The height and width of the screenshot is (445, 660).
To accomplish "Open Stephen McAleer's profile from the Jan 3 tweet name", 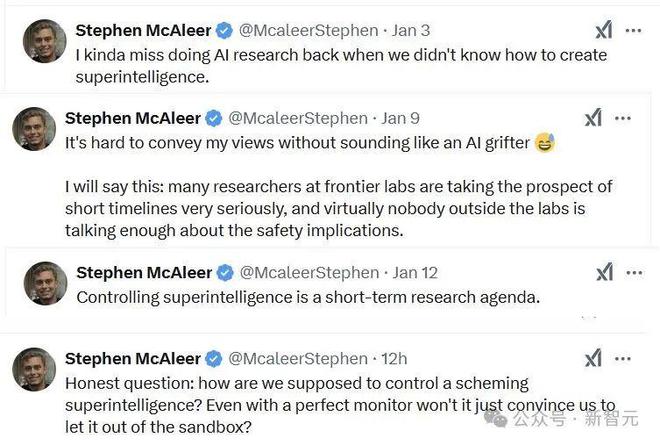I will 143,30.
